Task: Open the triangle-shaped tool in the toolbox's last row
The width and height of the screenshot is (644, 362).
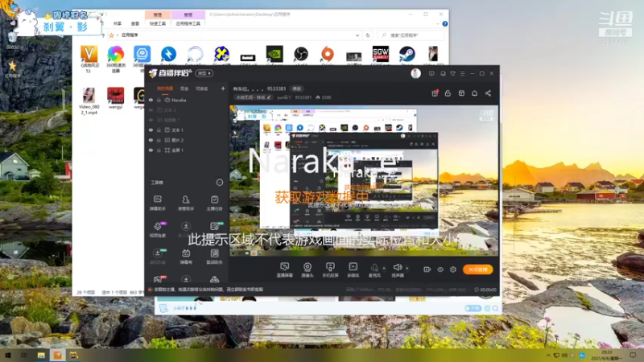Action: (214, 279)
